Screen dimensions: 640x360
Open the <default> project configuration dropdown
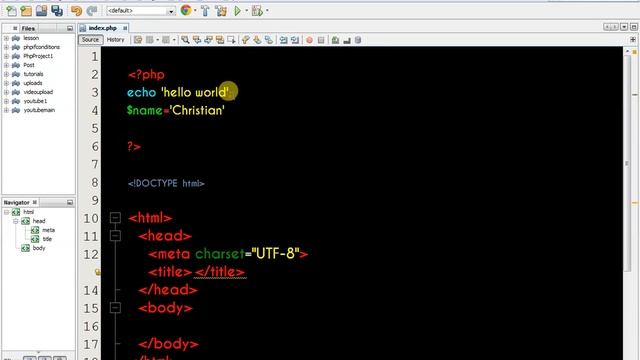click(x=141, y=11)
